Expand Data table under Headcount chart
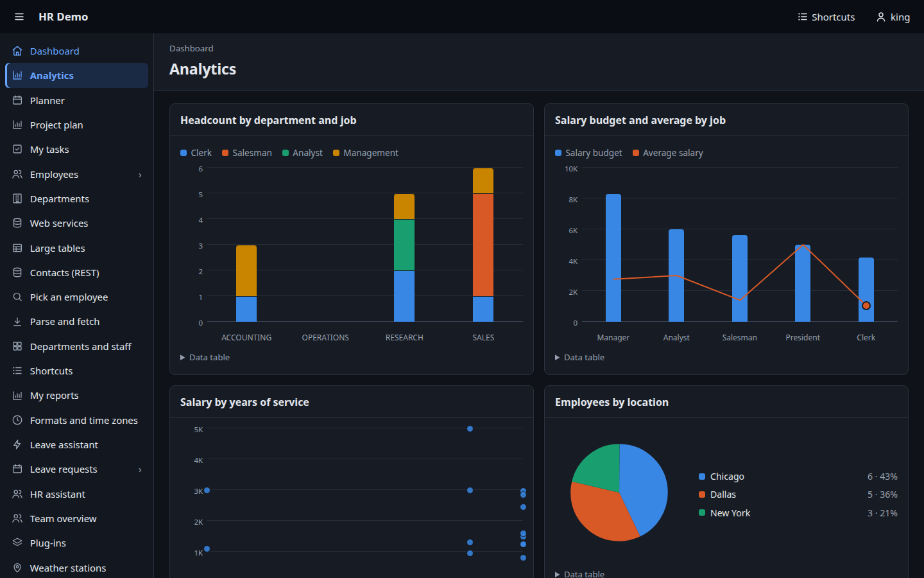The height and width of the screenshot is (578, 924). [x=205, y=357]
